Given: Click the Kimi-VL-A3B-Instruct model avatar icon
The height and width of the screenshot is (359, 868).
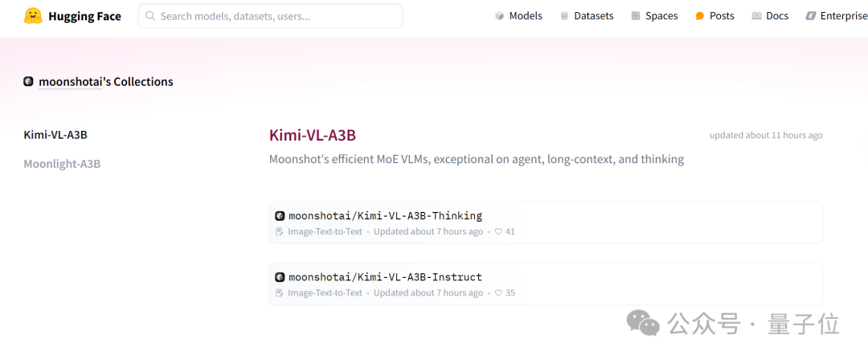Looking at the screenshot, I should 280,277.
